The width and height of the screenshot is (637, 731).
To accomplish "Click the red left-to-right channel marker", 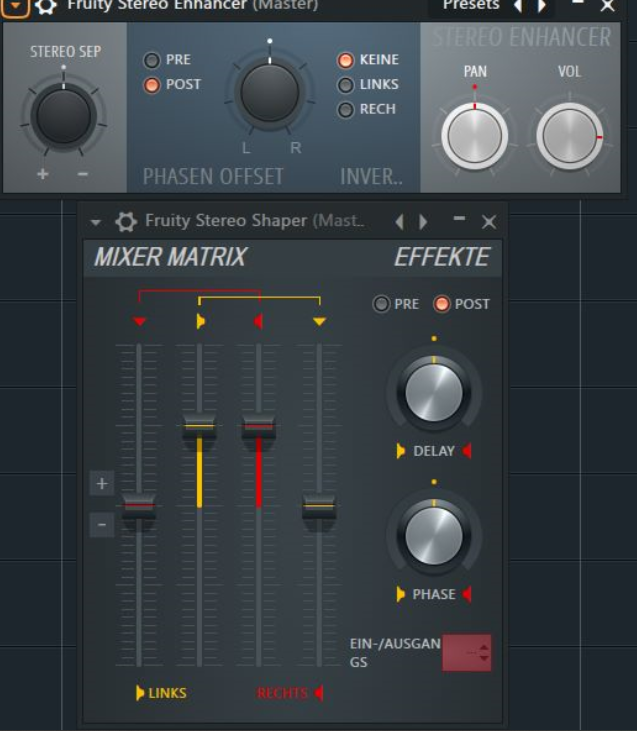I will [x=258, y=321].
